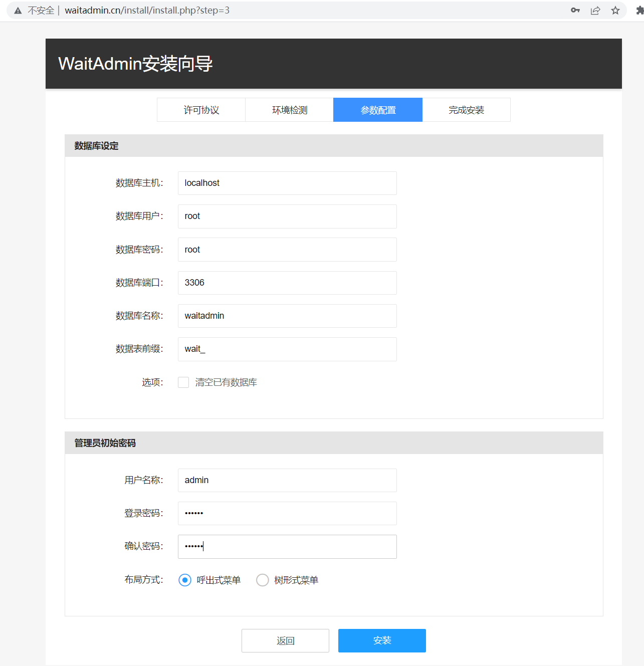Select the tree menu layout radio button
The height and width of the screenshot is (666, 644).
coord(263,580)
